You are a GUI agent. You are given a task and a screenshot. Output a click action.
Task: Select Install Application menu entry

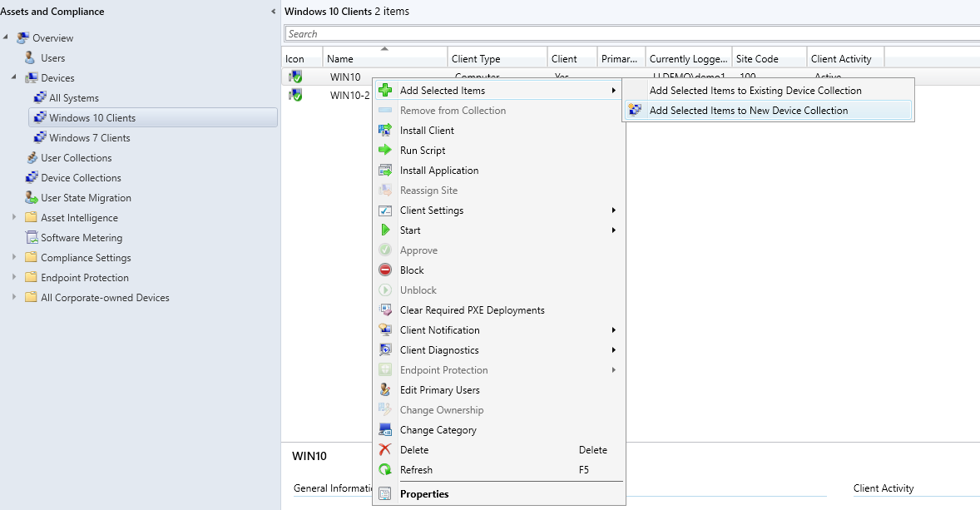click(499, 170)
